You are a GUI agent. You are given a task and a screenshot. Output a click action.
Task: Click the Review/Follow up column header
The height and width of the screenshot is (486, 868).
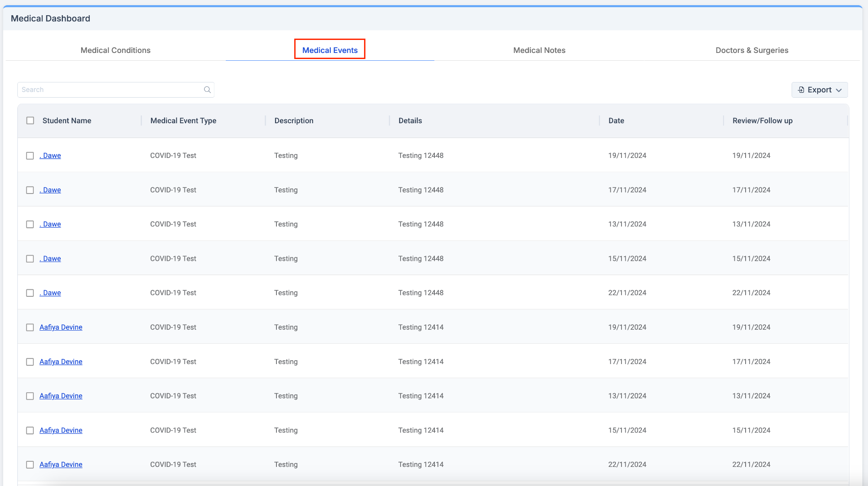coord(763,121)
